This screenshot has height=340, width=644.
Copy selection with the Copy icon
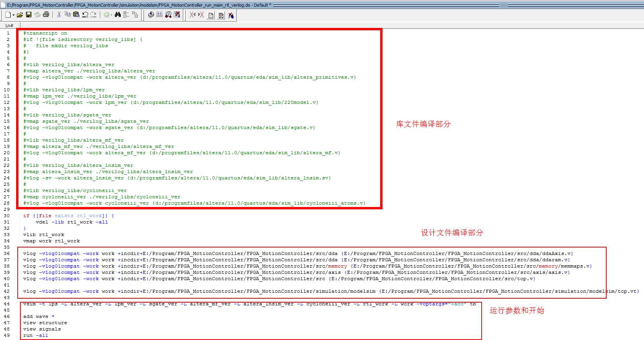(x=68, y=15)
